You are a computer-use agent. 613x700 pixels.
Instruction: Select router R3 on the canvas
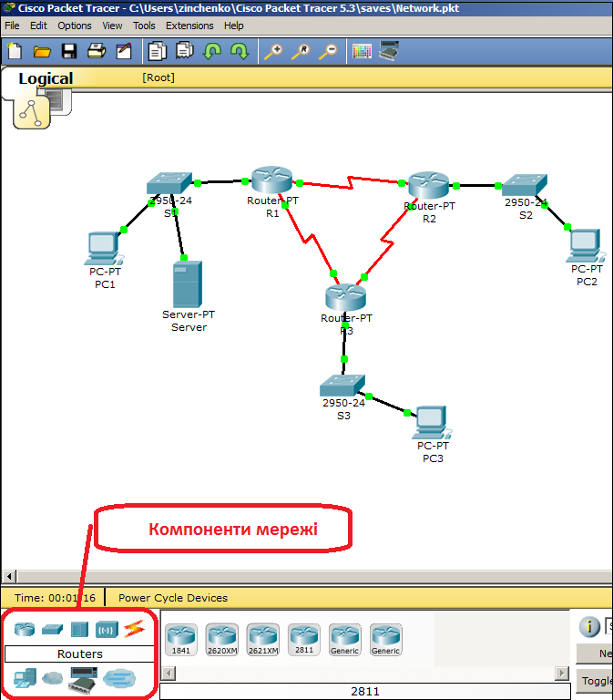346,296
